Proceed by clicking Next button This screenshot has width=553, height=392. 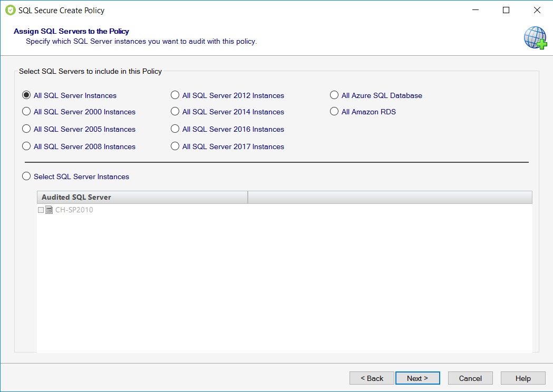click(x=417, y=378)
